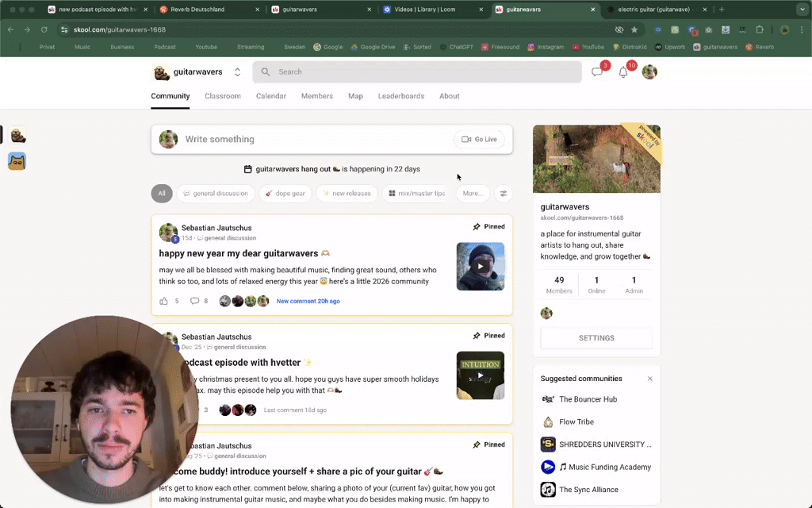
Task: Open the Leaderboards tab
Action: (400, 96)
